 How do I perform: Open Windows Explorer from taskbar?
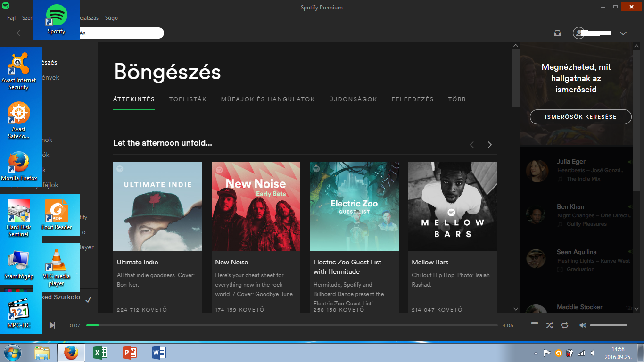(41, 353)
